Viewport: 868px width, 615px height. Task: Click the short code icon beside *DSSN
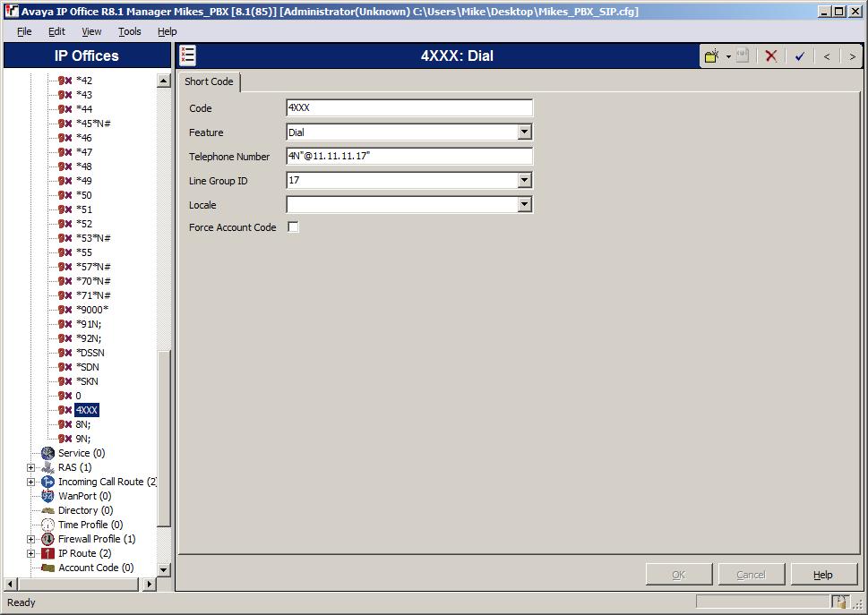click(64, 353)
